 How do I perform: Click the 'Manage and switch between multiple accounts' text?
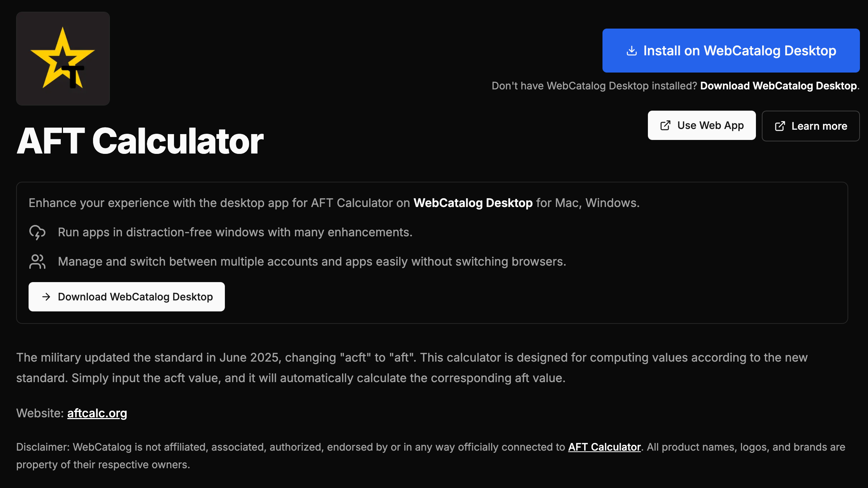point(312,262)
